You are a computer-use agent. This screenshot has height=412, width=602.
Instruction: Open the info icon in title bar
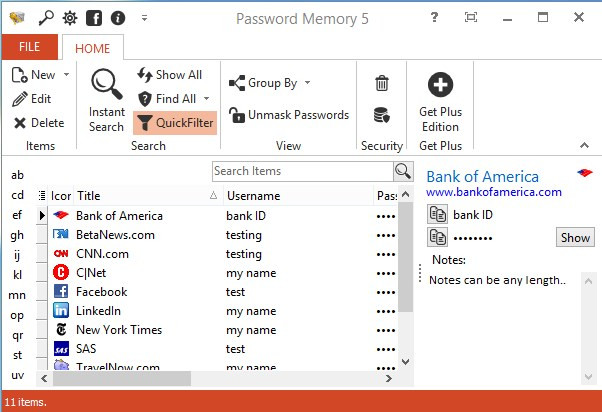pyautogui.click(x=118, y=18)
